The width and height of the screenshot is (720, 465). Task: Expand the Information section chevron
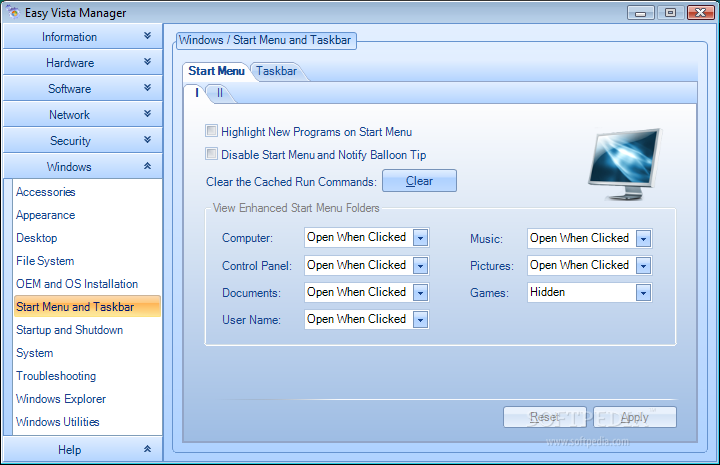point(147,36)
